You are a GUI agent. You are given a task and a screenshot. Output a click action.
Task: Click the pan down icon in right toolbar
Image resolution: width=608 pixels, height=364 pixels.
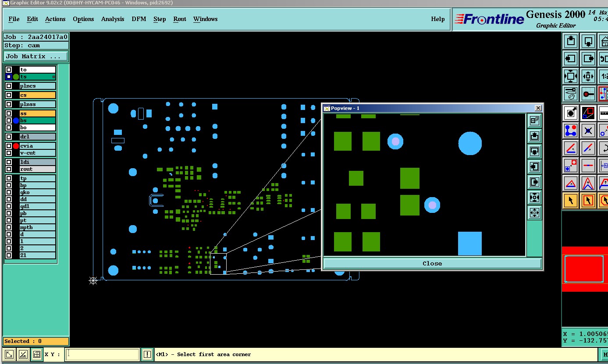click(x=588, y=41)
